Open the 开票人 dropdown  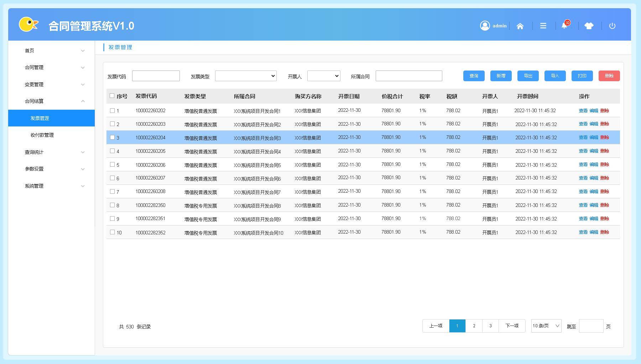pos(324,76)
